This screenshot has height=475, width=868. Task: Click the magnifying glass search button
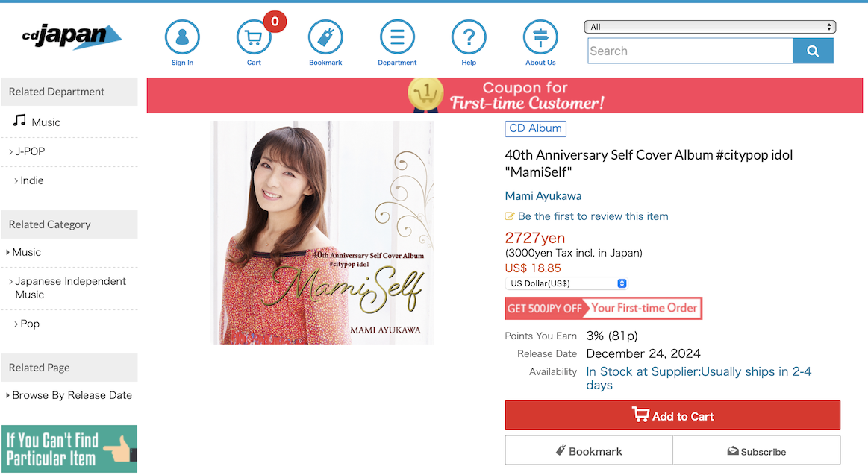click(x=813, y=51)
